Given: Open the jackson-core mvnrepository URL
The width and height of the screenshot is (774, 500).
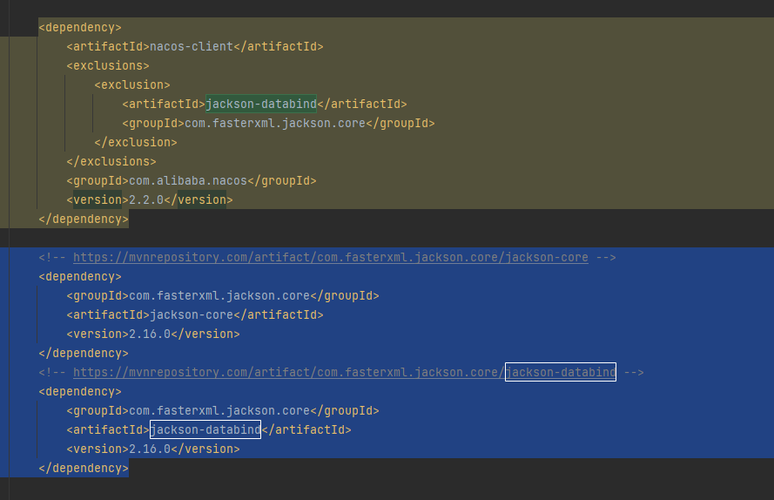Looking at the screenshot, I should (330, 257).
